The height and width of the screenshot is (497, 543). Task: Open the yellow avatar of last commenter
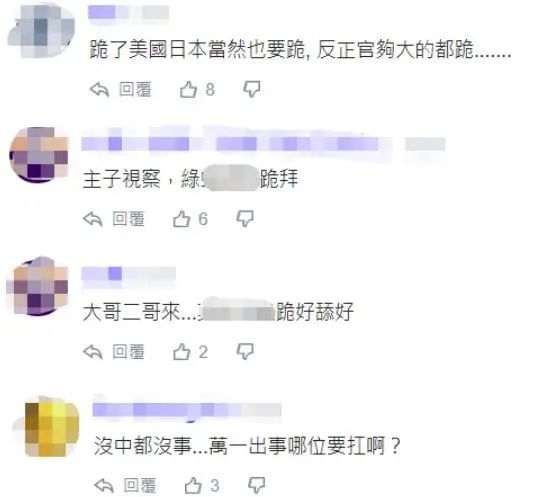coord(52,428)
